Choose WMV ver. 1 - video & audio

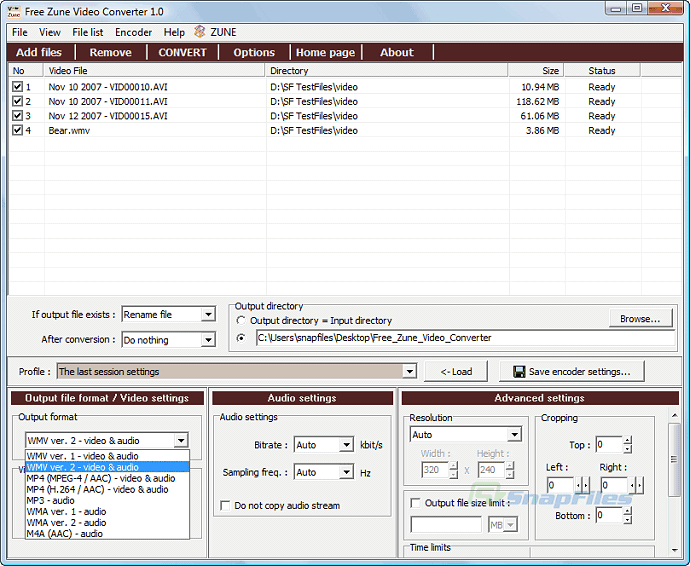click(x=107, y=456)
